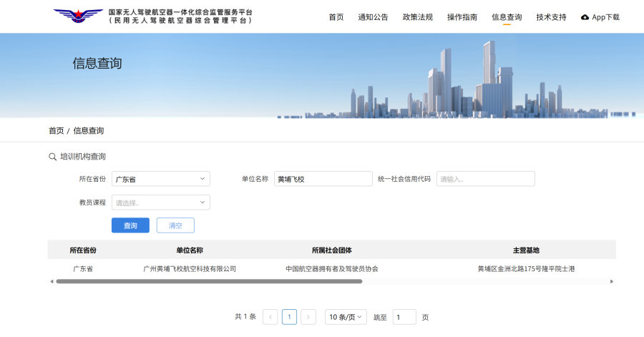Click the 共 1 条 total count text
Viewport: 644px width, 337px height.
point(245,317)
